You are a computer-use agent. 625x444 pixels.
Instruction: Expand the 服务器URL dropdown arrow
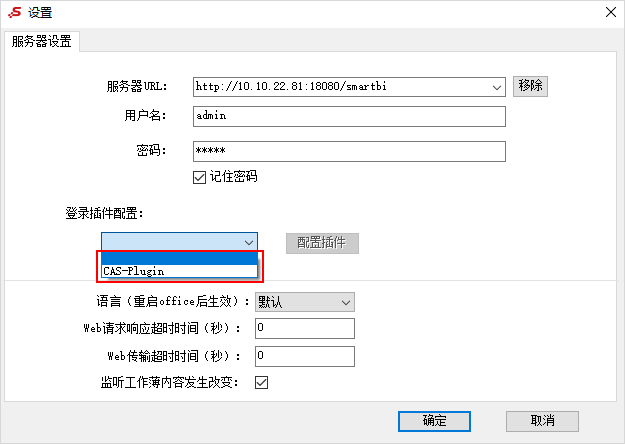click(x=497, y=87)
